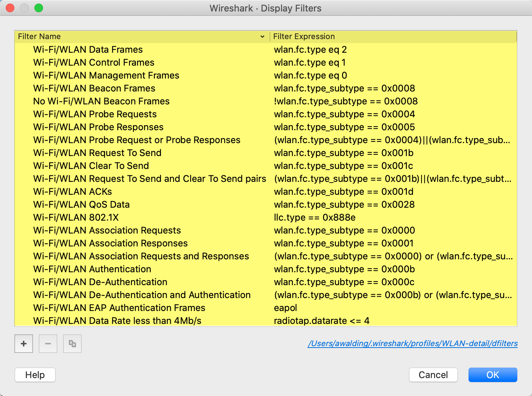The height and width of the screenshot is (396, 532).
Task: Select the No Wi-Fi/WLAN Beacon Frames row
Action: coord(101,101)
